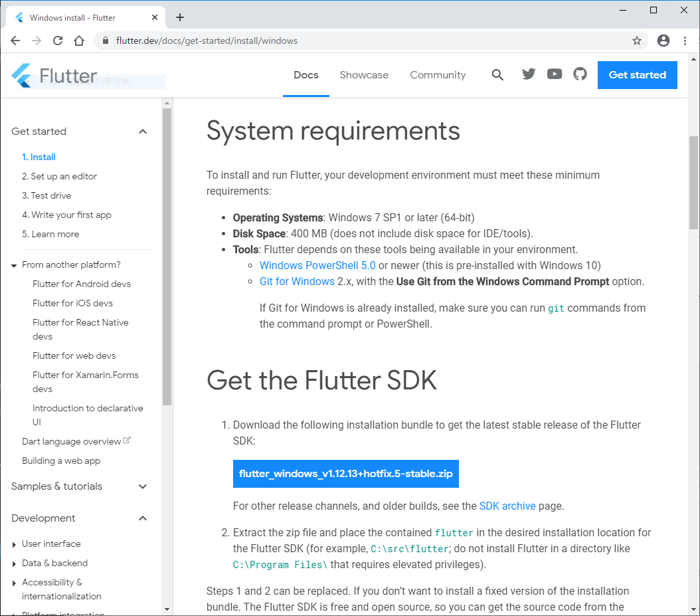Expand the Samples & tutorials section
The height and width of the screenshot is (616, 700).
[x=143, y=486]
